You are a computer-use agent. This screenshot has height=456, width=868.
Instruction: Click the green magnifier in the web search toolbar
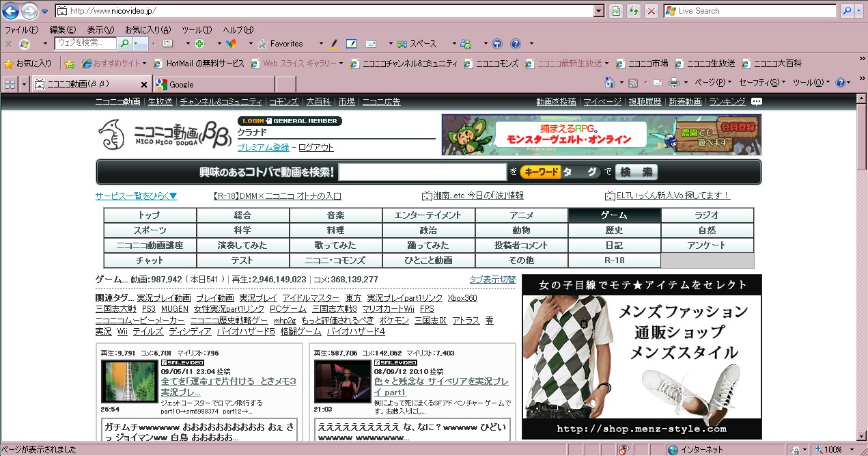124,44
